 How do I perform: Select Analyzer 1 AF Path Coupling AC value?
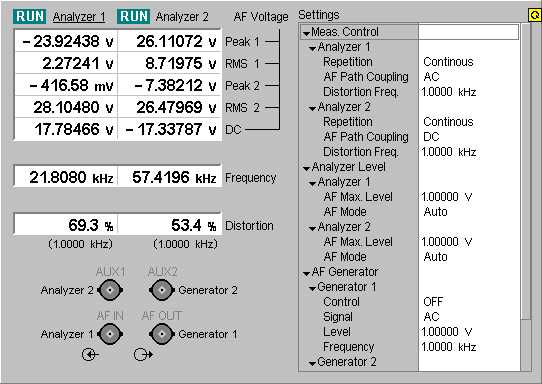[431, 77]
